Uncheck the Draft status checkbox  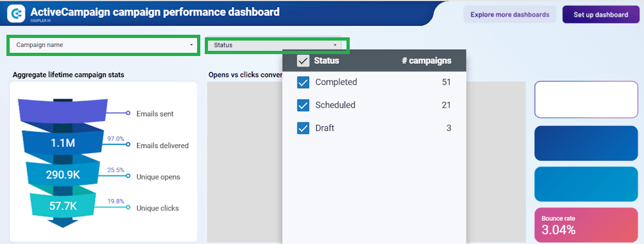[303, 129]
